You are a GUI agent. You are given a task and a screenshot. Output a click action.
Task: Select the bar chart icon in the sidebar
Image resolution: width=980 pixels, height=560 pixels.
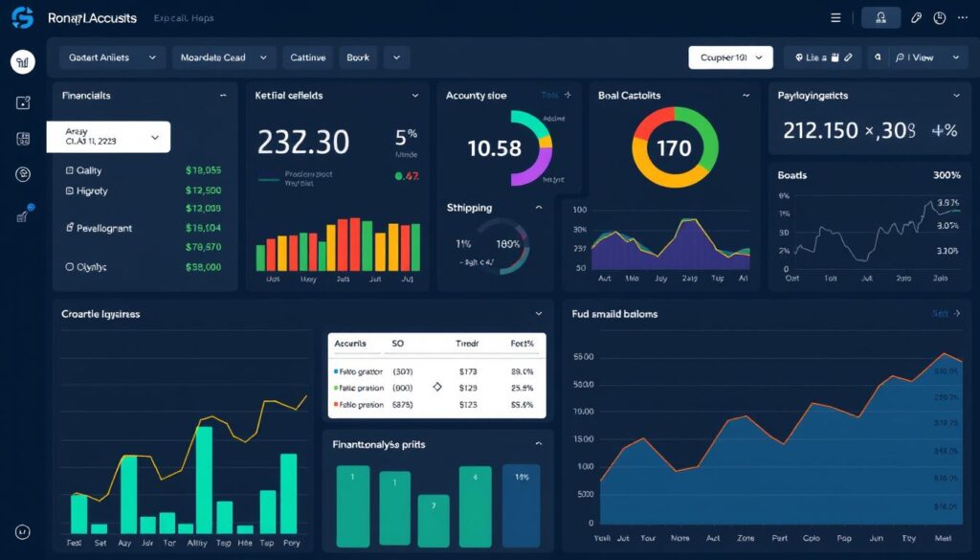pos(23,62)
